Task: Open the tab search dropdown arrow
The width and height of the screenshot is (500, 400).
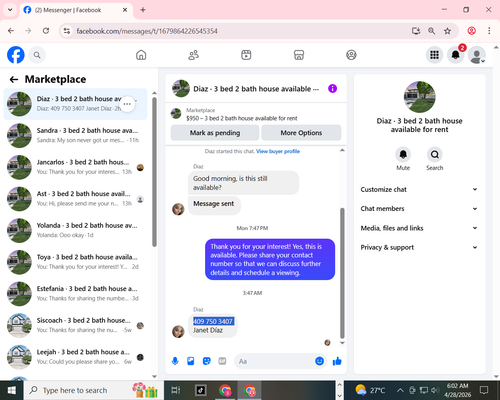Action: click(10, 10)
